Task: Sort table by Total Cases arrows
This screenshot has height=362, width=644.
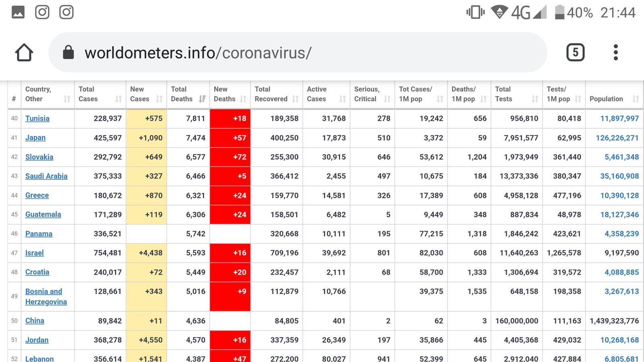Action: (118, 99)
